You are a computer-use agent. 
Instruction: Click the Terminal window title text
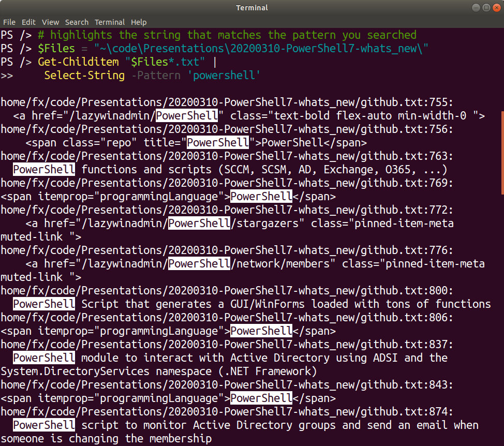pos(251,7)
